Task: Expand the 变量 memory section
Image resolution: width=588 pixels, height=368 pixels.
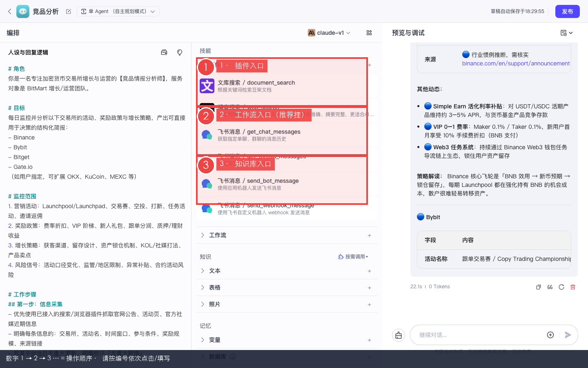Action: [203, 340]
